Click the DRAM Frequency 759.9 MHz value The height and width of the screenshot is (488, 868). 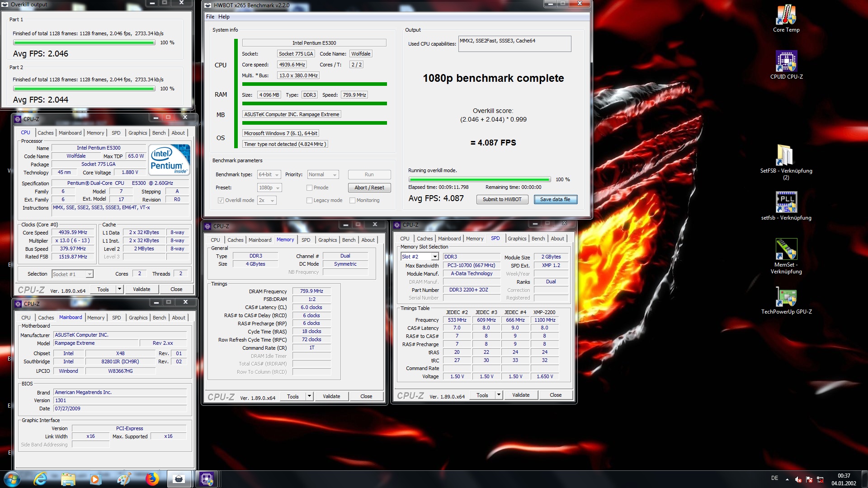coord(311,291)
